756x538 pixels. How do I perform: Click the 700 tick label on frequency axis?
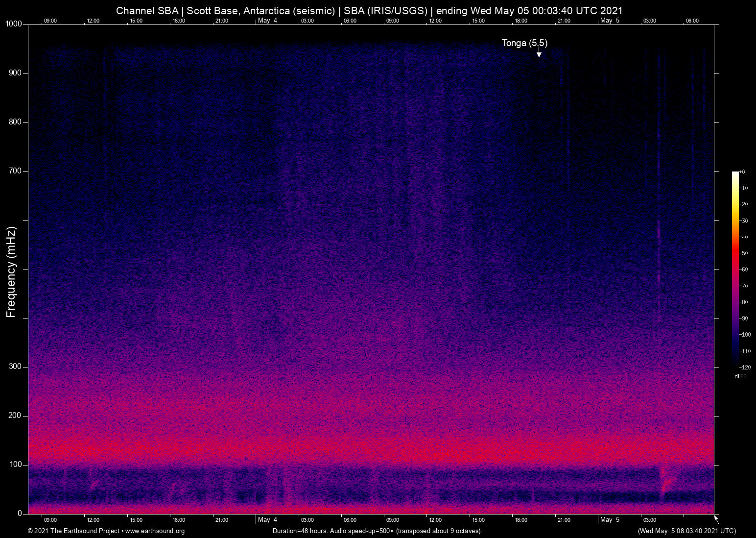tap(15, 171)
